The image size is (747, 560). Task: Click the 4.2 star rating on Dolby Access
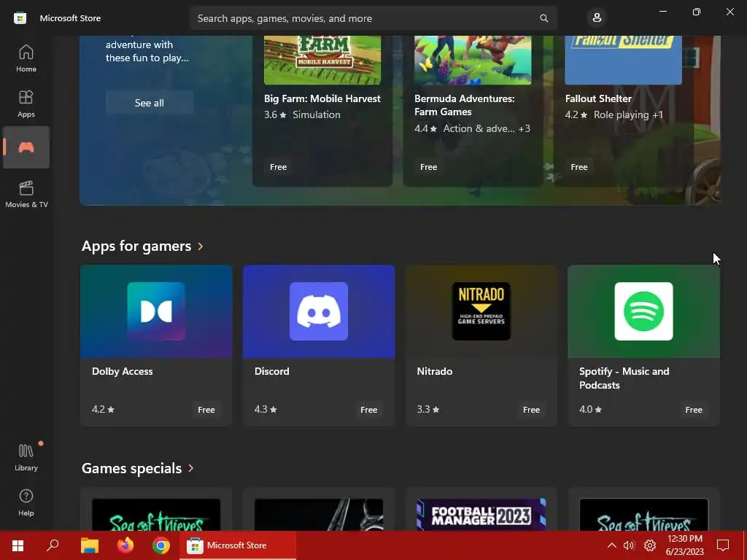point(104,410)
